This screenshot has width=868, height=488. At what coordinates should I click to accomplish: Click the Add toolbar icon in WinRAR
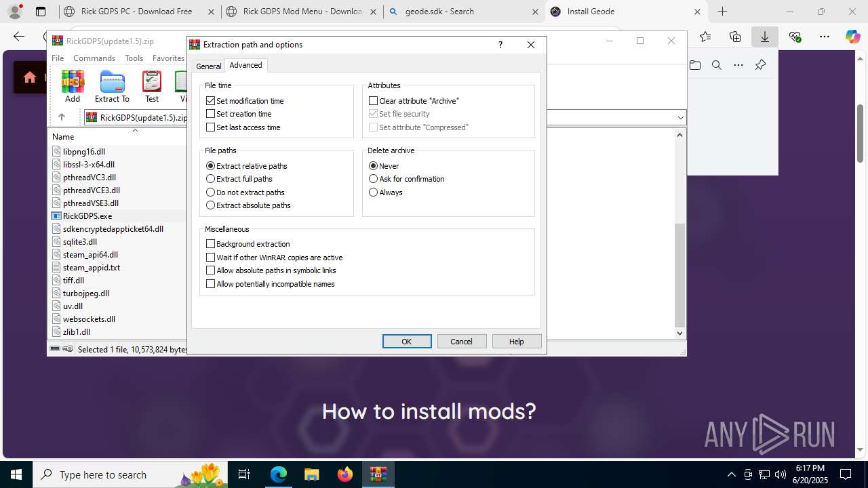pyautogui.click(x=73, y=86)
